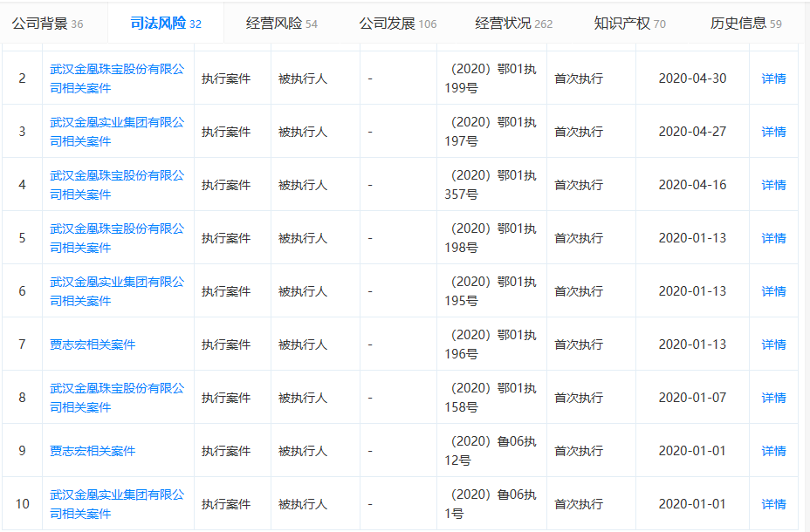Click the date 2020-01-07
Viewport: 810px width, 532px height.
(692, 398)
